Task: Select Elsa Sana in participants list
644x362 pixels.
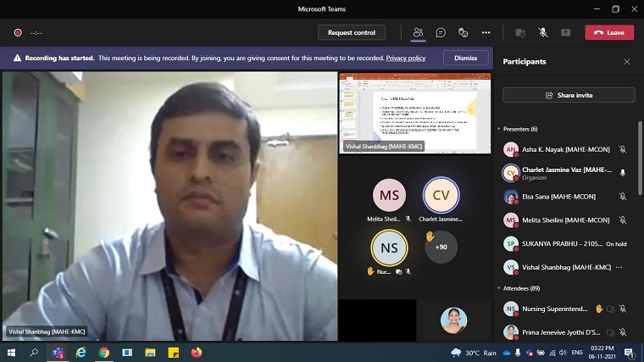Action: pos(558,197)
